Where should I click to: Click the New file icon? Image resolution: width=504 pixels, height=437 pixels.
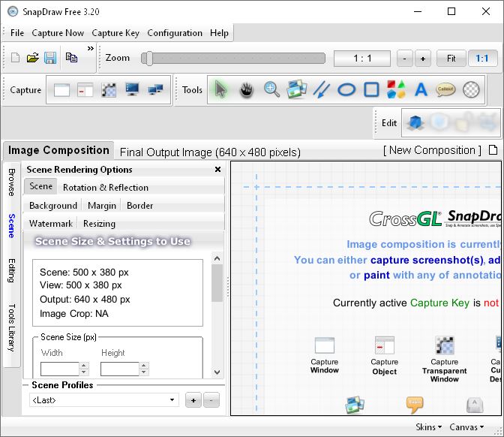(x=15, y=58)
